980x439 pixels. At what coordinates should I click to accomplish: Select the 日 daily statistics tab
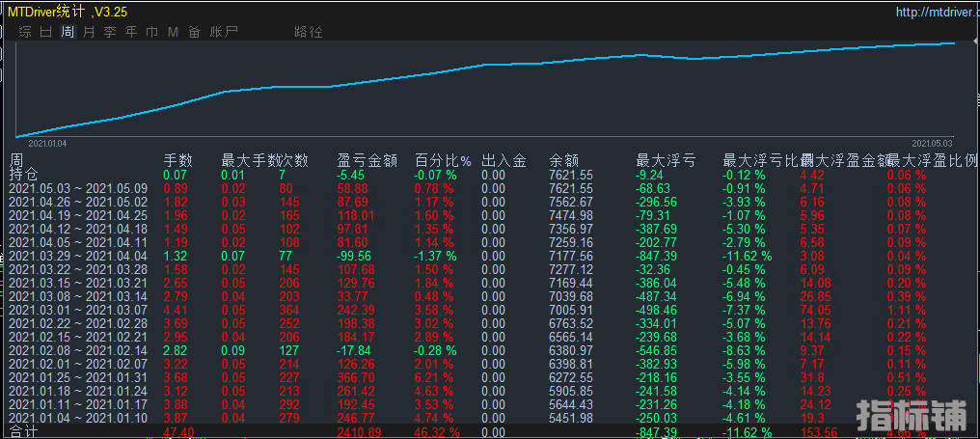(45, 32)
